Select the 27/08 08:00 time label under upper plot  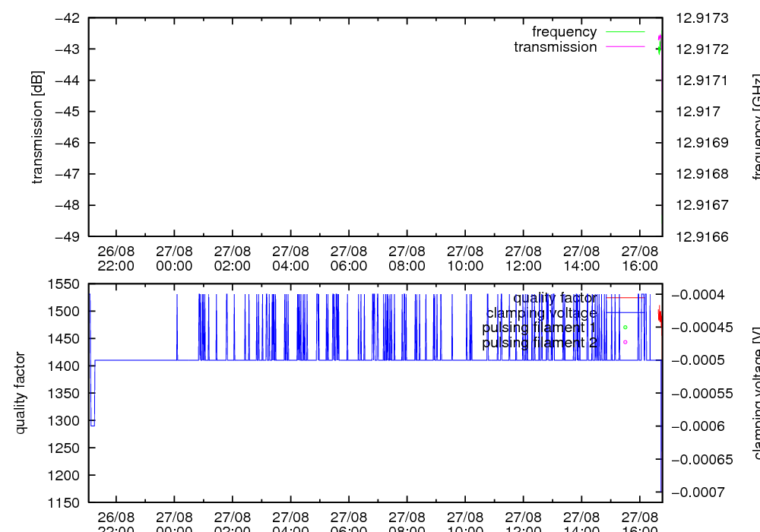pos(407,258)
